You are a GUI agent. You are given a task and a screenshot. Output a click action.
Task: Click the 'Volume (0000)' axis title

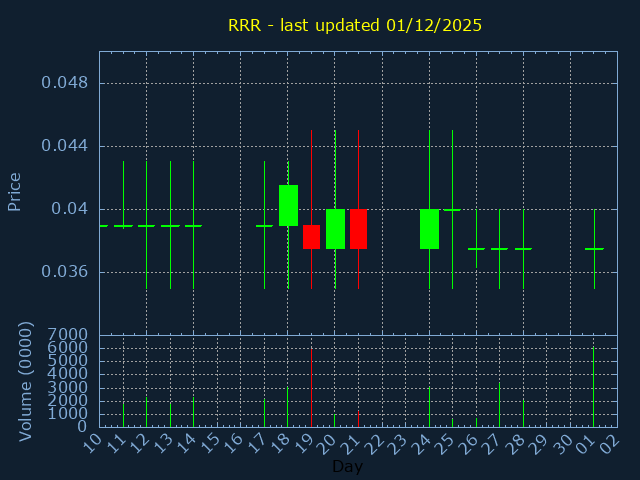coord(27,381)
